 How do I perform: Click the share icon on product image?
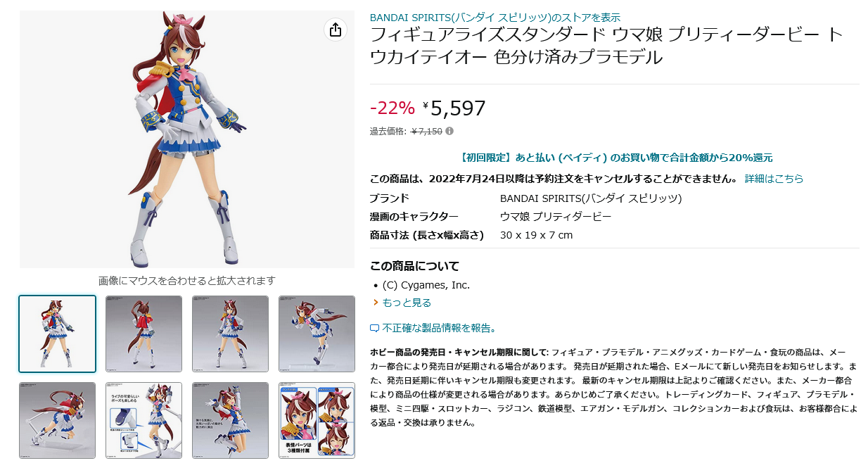click(x=336, y=30)
